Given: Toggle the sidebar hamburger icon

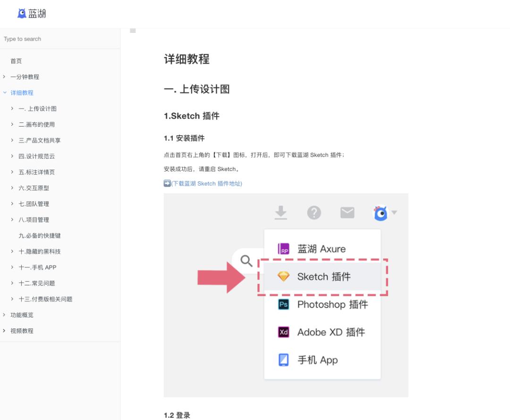Looking at the screenshot, I should coord(133,31).
